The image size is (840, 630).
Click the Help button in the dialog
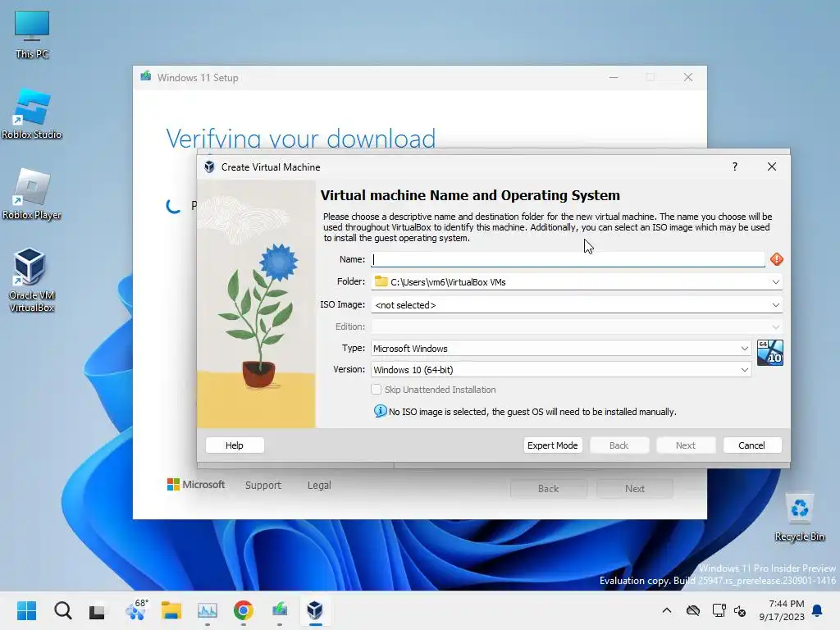pos(234,445)
